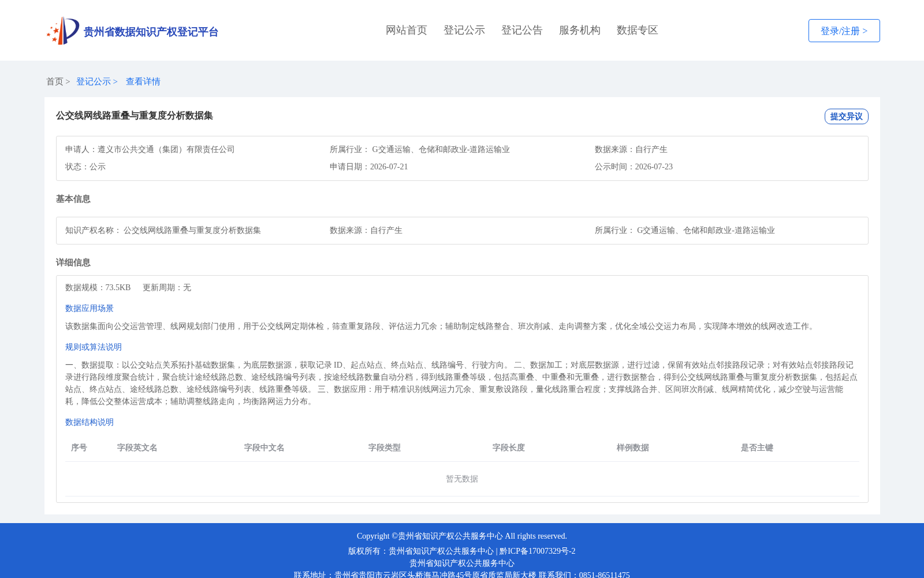The height and width of the screenshot is (578, 924).
Task: Open the 登记公告 menu item
Action: [x=522, y=30]
